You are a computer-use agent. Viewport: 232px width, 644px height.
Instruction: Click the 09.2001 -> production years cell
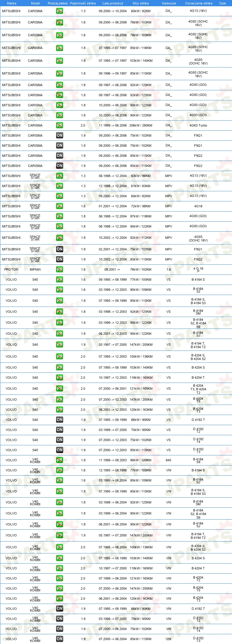click(112, 270)
